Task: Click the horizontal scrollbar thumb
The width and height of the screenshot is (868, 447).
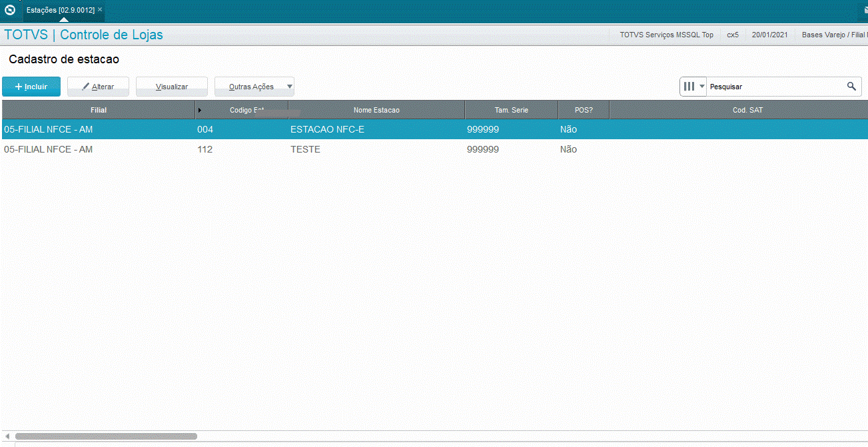Action: coord(106,436)
